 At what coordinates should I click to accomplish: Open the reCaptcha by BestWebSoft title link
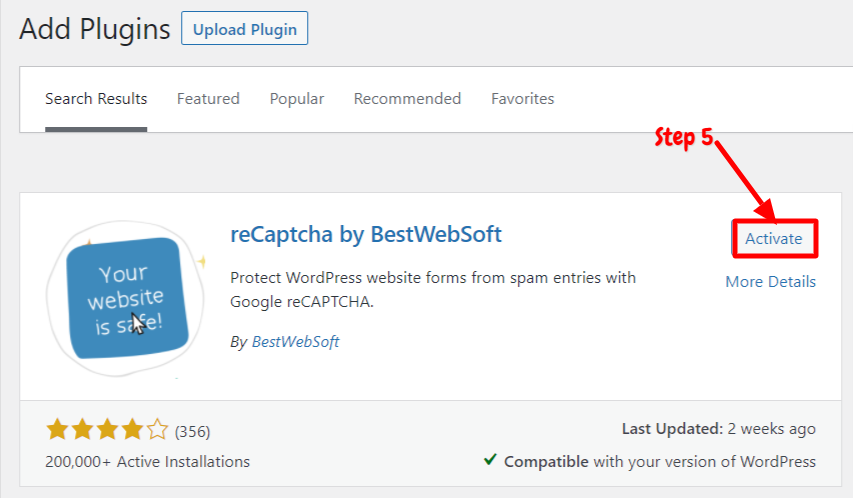(x=366, y=235)
